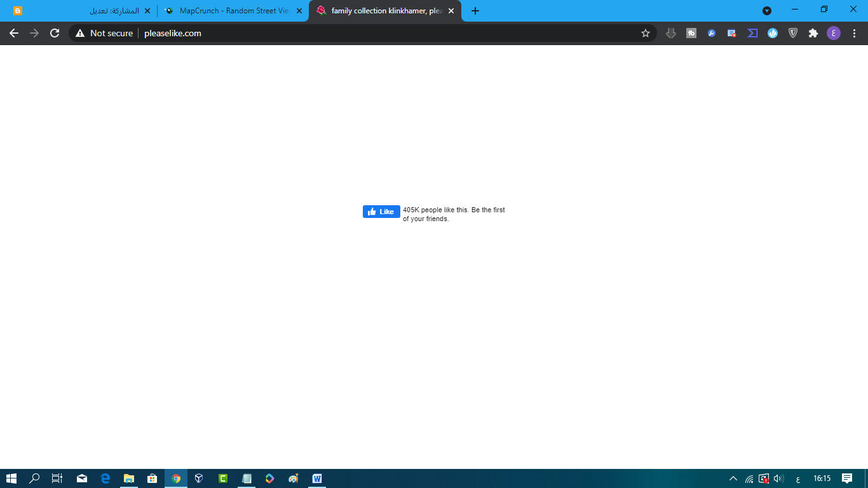Bookmark this page with the star icon
This screenshot has width=868, height=488.
click(646, 33)
